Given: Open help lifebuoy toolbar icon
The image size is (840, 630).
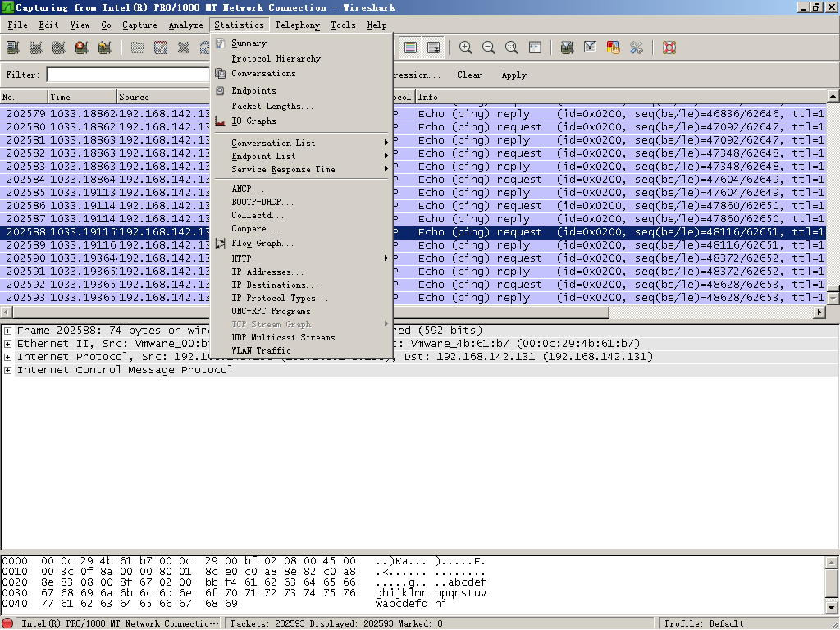Looking at the screenshot, I should (669, 48).
